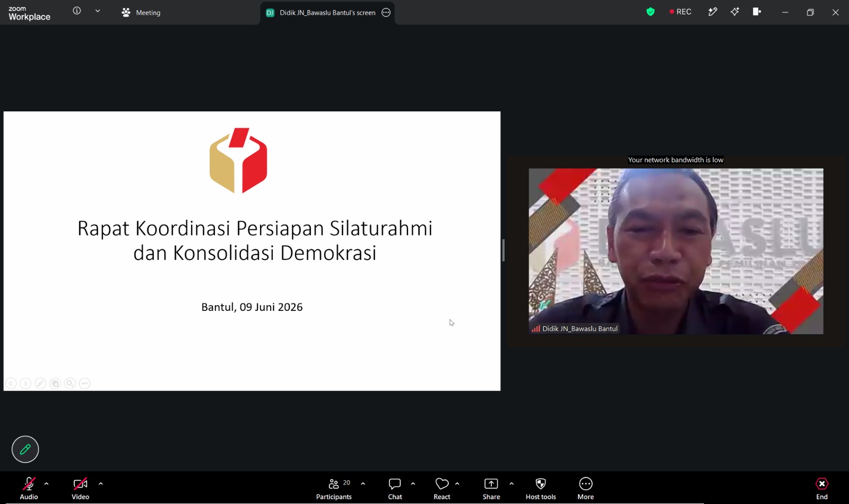Open the Participants panel
This screenshot has width=849, height=504.
coord(334,488)
